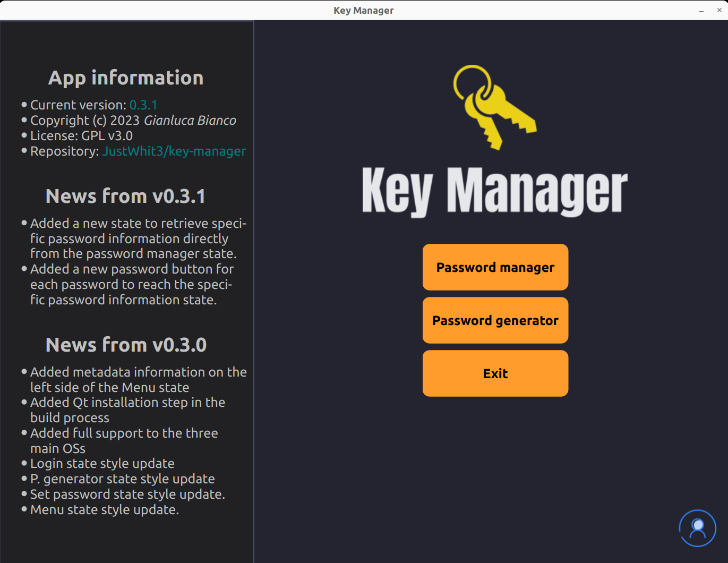
Task: Open the Password generator
Action: coord(495,320)
